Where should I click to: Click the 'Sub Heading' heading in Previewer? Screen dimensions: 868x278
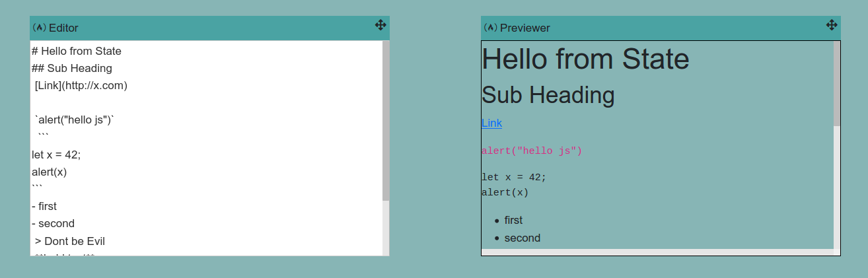click(x=548, y=95)
